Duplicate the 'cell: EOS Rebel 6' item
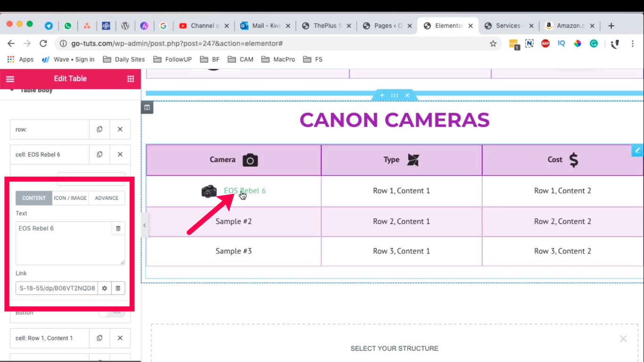 pyautogui.click(x=99, y=154)
